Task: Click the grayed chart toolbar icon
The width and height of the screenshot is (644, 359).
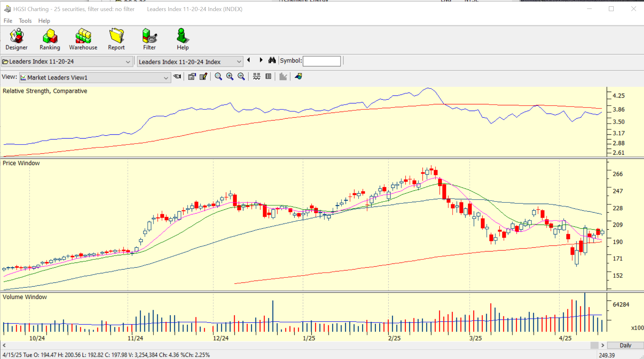Action: pyautogui.click(x=283, y=76)
